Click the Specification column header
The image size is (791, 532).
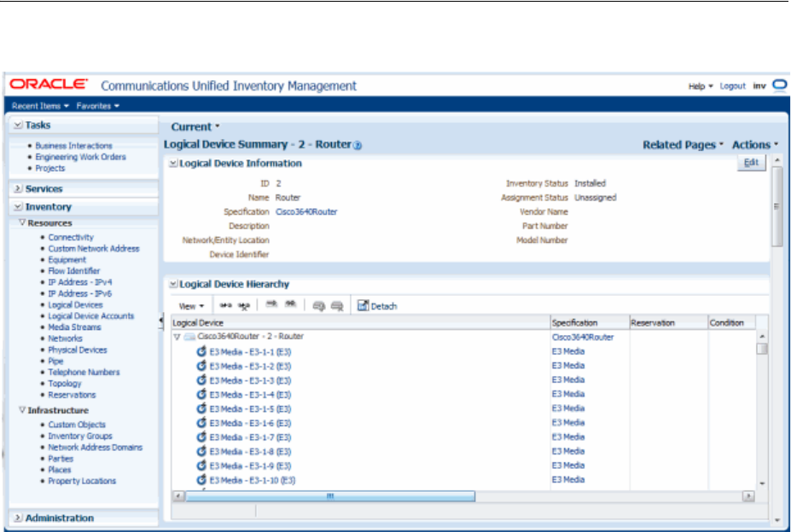(x=590, y=323)
